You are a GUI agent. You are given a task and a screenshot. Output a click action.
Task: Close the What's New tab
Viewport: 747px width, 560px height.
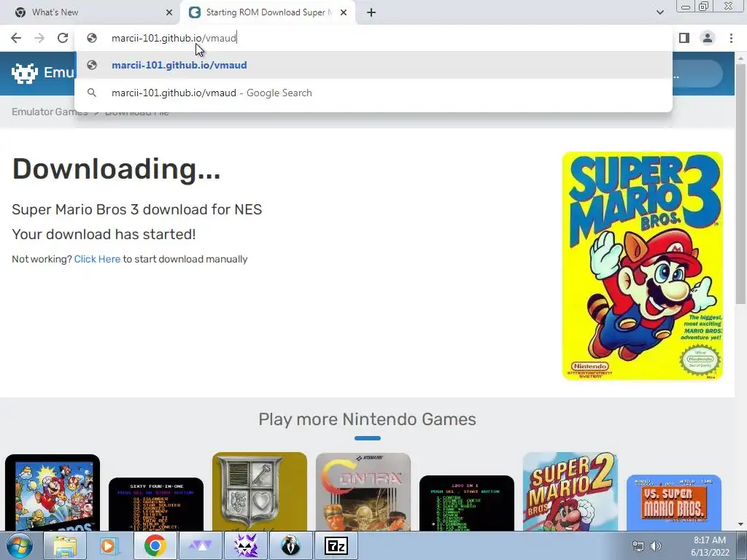[x=169, y=12]
